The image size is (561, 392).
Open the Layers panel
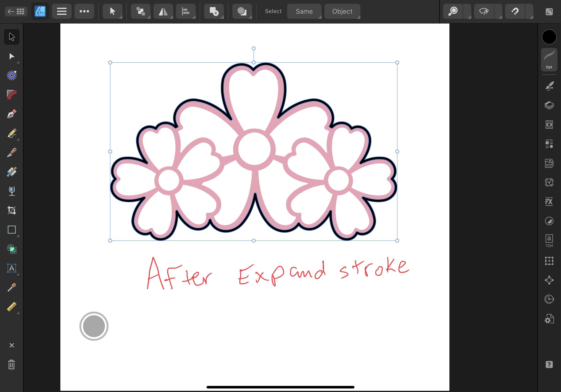pos(549,105)
